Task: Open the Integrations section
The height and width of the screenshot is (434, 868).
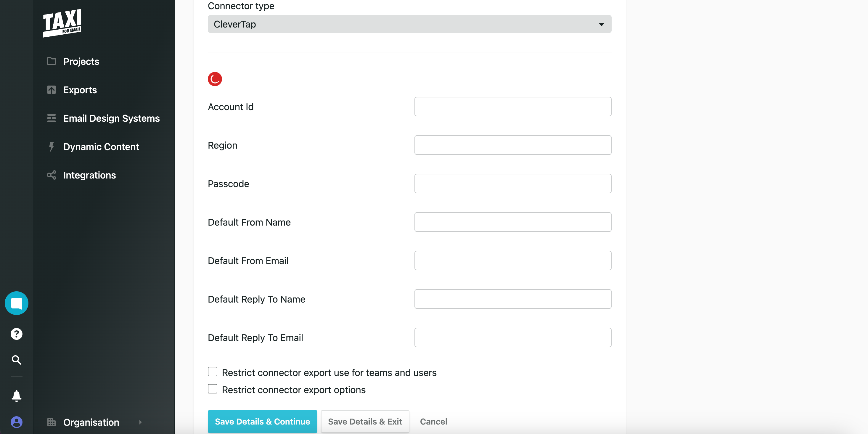Action: (x=89, y=175)
